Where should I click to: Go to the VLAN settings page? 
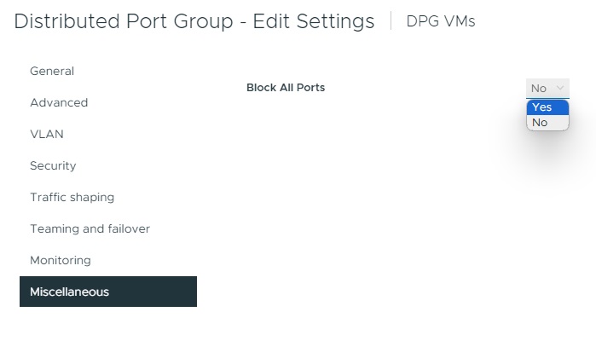47,134
